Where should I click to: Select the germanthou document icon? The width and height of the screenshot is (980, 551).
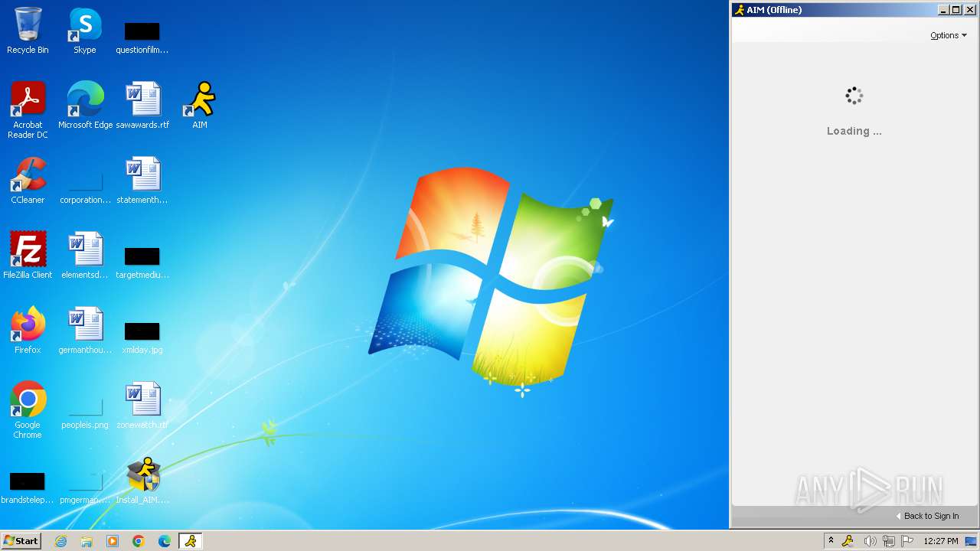[85, 331]
